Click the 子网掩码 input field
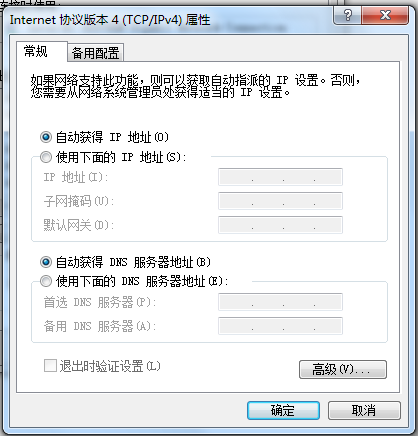The height and width of the screenshot is (436, 418). [x=280, y=201]
